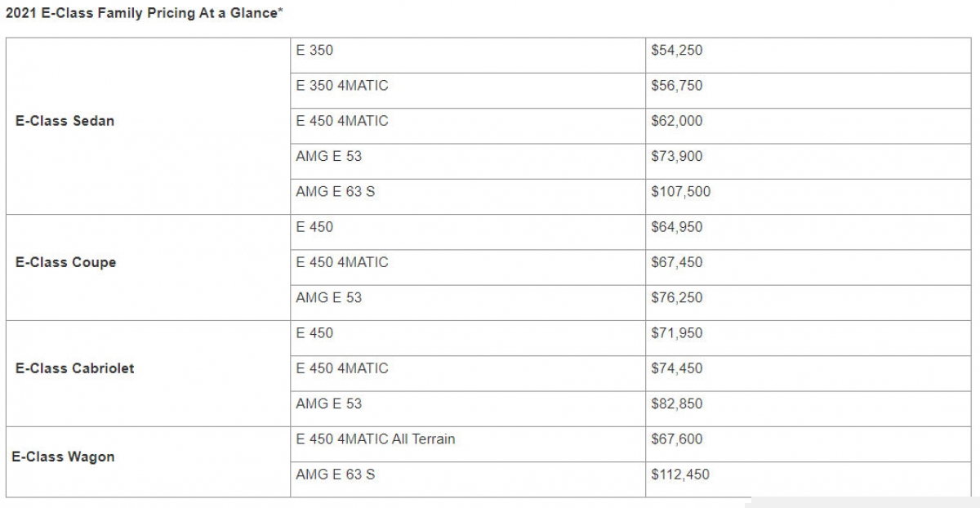Click the $62,000 price cell
980x508 pixels.
click(x=676, y=121)
